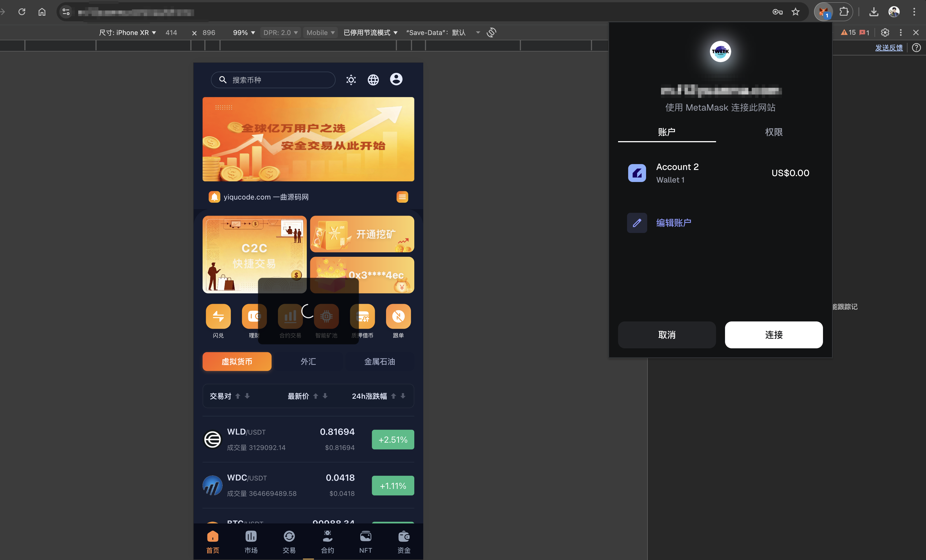
Task: Switch to the 权限 permissions tab
Action: (773, 132)
